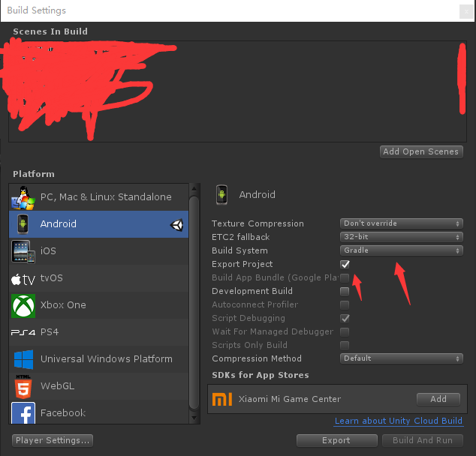Open the ETC2 fallback dropdown
The height and width of the screenshot is (456, 476).
tap(402, 237)
